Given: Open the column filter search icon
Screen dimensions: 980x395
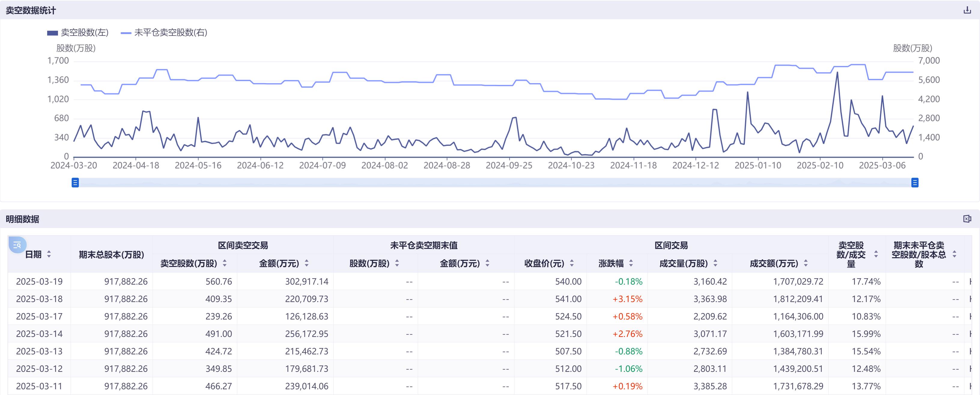Looking at the screenshot, I should (x=17, y=245).
